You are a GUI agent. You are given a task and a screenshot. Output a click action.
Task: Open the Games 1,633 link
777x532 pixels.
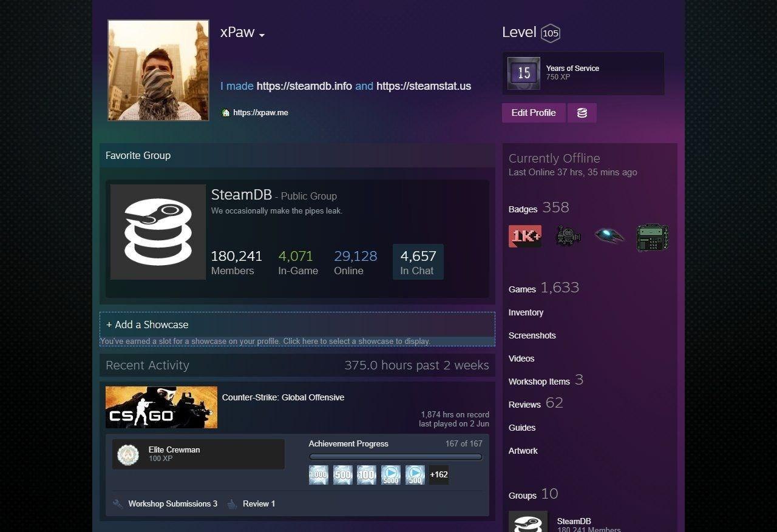pos(544,288)
